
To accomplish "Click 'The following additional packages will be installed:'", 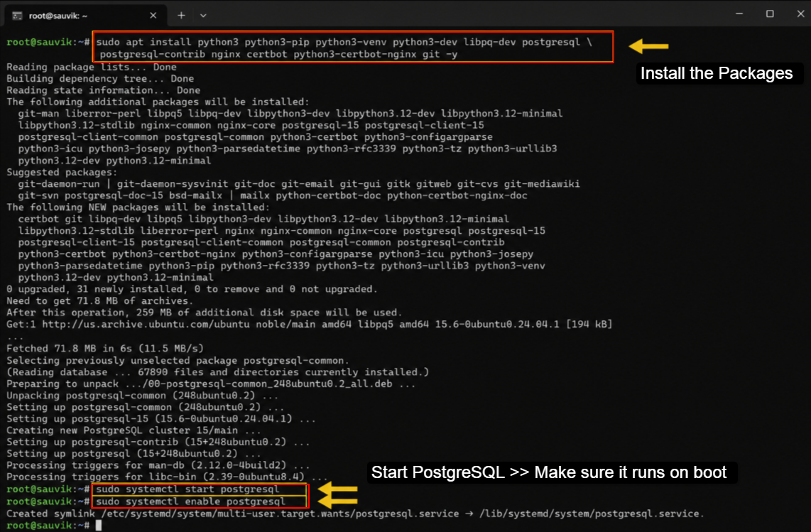I will (158, 102).
